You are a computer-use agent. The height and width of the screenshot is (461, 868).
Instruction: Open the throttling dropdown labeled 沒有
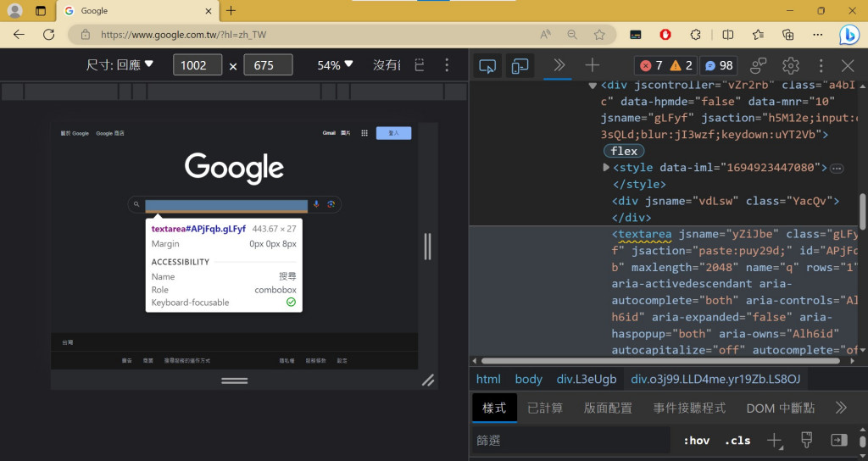(x=387, y=64)
